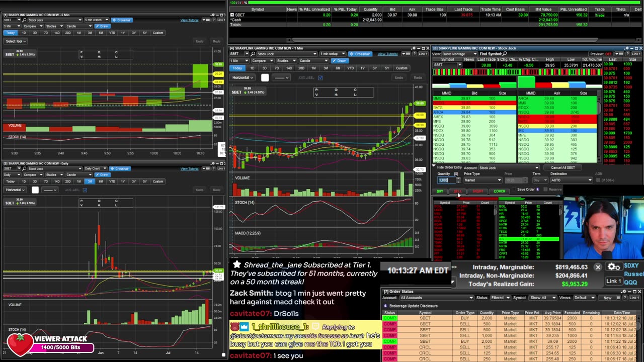Open Destination AUTO dropdown
The image size is (644, 362).
[572, 180]
